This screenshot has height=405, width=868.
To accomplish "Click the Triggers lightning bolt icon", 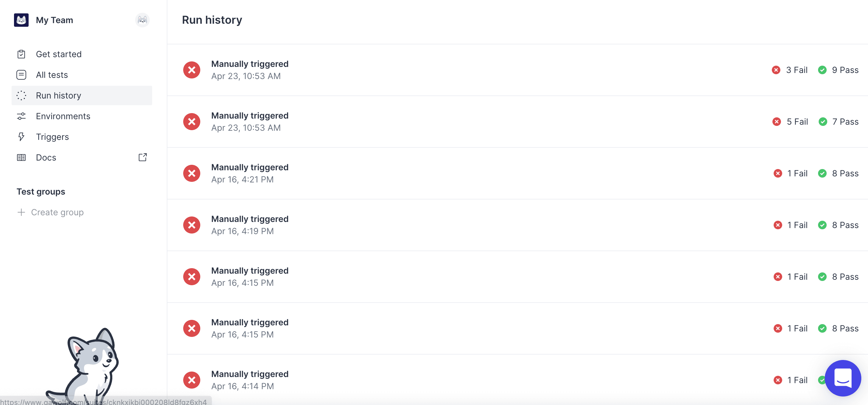I will [21, 137].
